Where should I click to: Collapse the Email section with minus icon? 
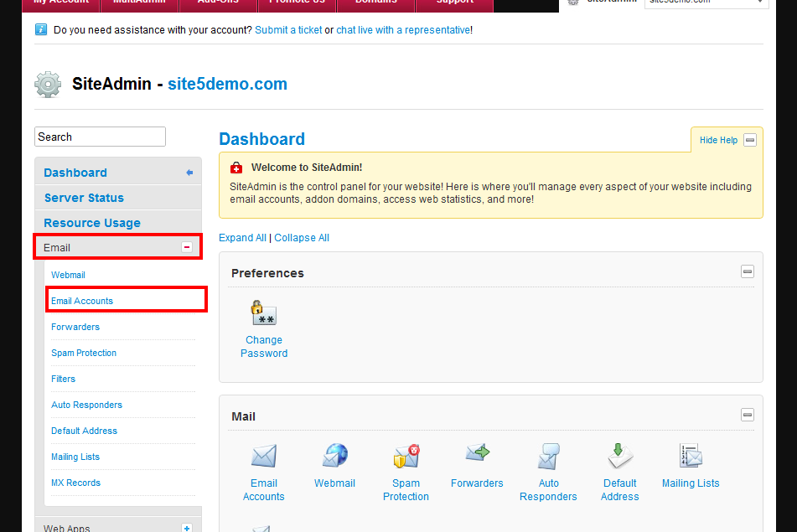click(x=187, y=247)
